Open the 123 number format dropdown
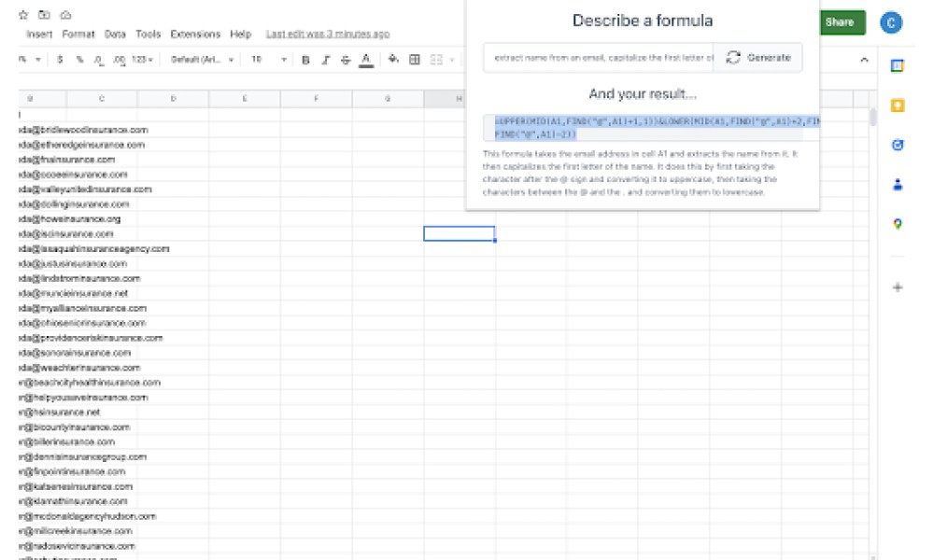 142,60
